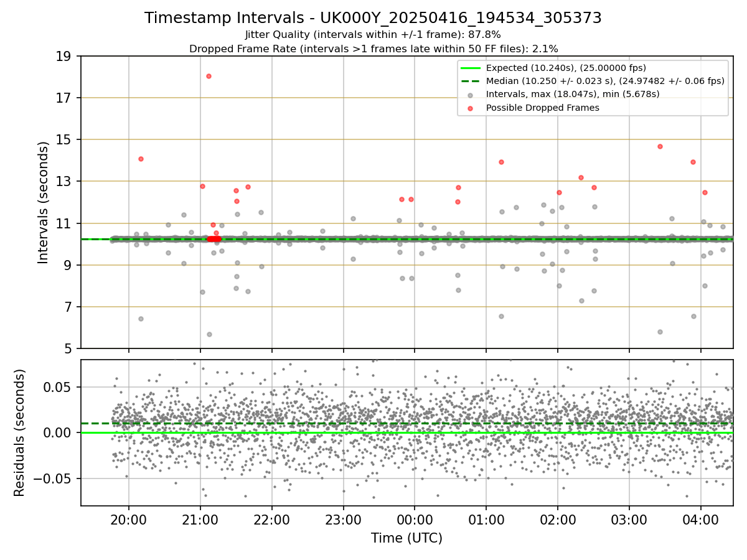Click the gray dot legend marker
The width and height of the screenshot is (747, 560).
470,95
